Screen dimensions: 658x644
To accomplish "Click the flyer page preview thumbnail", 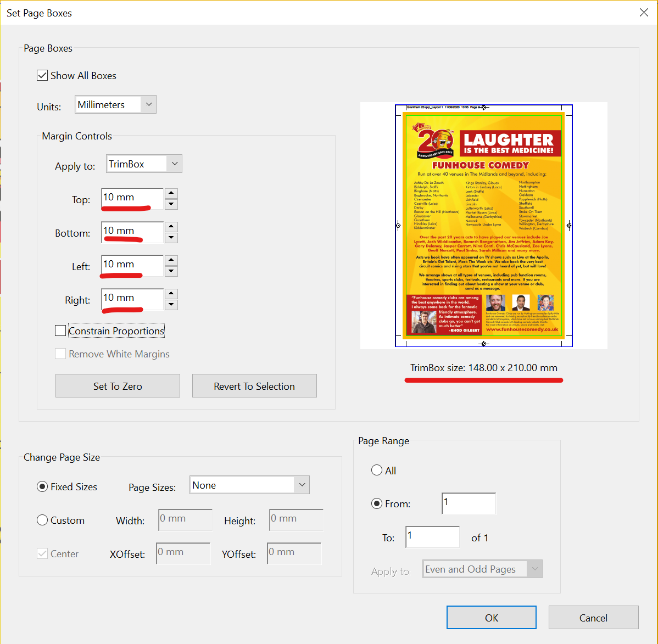I will (483, 226).
